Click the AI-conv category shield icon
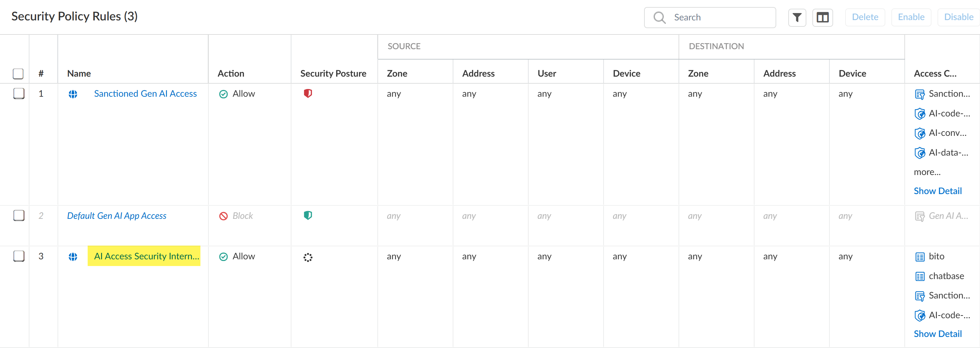This screenshot has width=980, height=348. 919,134
